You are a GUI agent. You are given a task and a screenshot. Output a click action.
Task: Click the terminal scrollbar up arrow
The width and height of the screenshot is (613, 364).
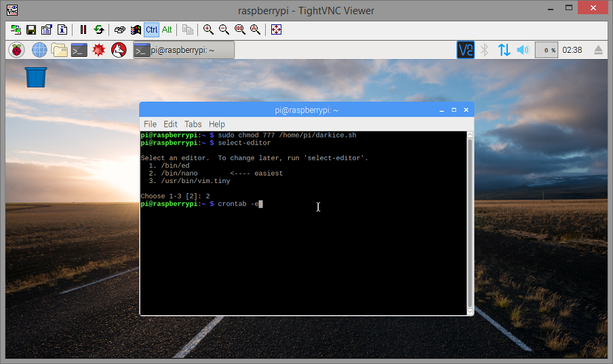point(471,134)
